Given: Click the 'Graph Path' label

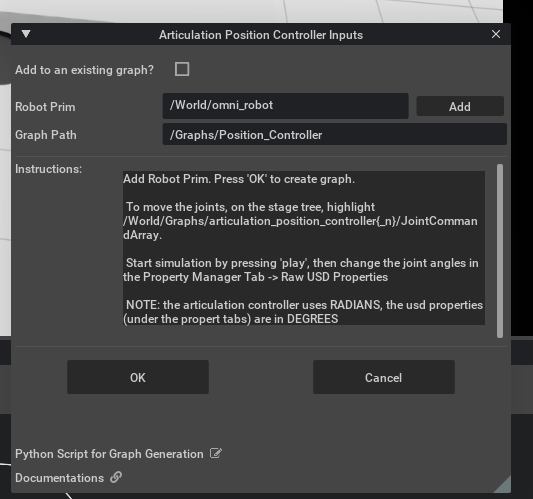Looking at the screenshot, I should click(x=46, y=135).
